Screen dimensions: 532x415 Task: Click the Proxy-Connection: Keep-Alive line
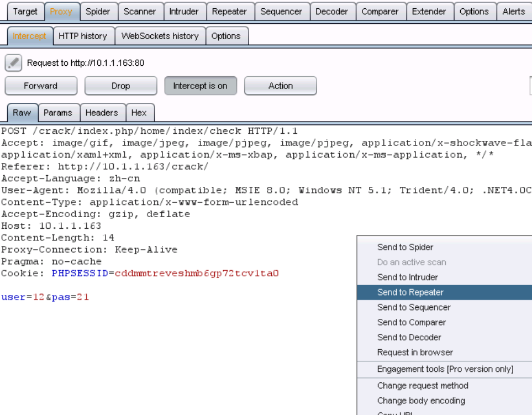tap(89, 250)
